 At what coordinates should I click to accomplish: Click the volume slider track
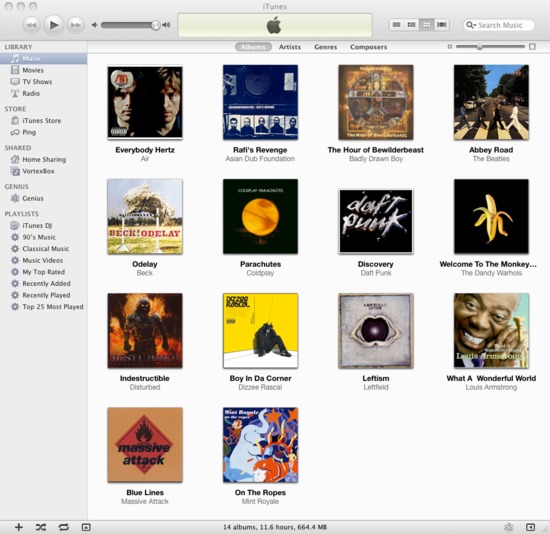tap(128, 25)
